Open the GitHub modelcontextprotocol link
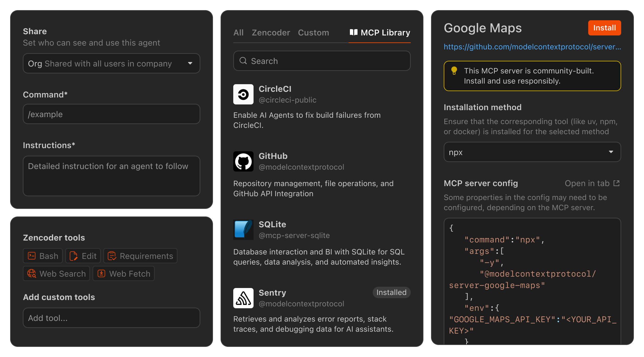 tap(532, 47)
